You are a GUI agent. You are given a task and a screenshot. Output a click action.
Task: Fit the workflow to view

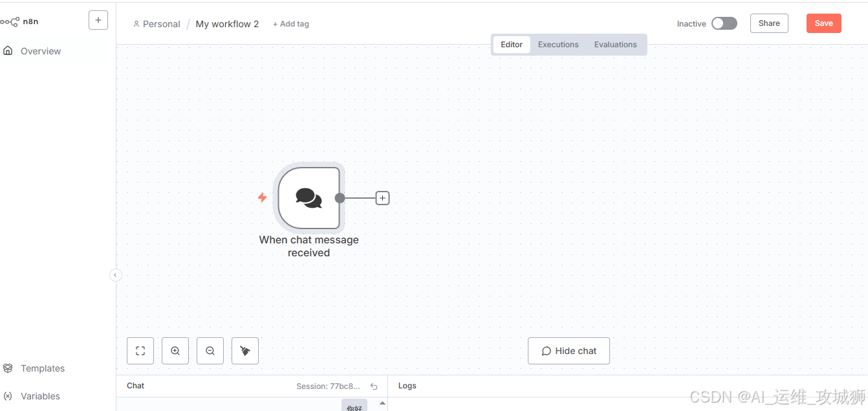click(140, 351)
